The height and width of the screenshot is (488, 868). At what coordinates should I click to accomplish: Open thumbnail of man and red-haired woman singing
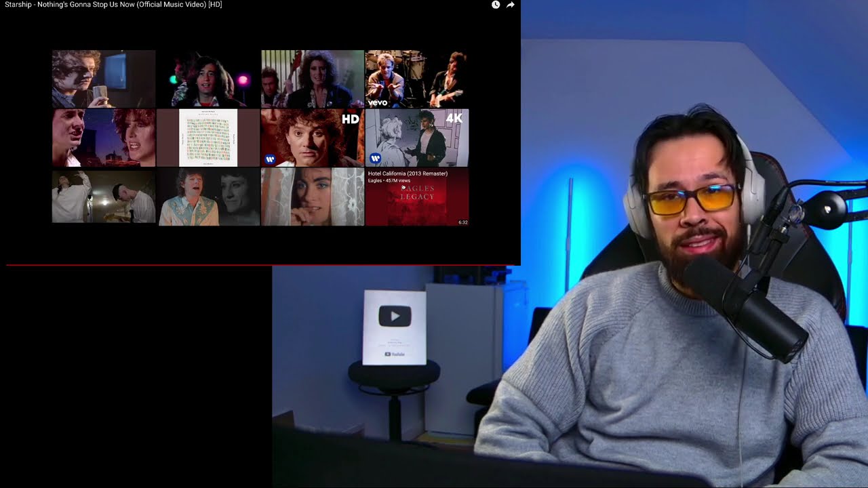click(104, 138)
